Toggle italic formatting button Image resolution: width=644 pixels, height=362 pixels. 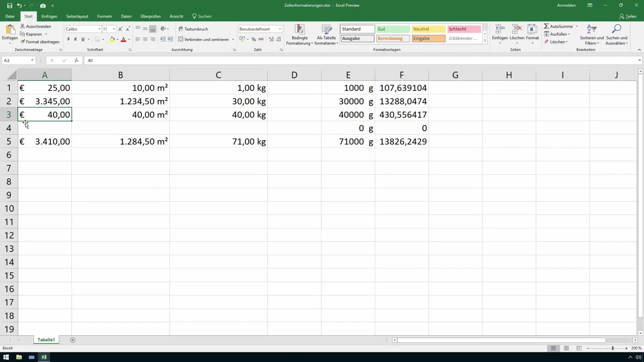(75, 39)
